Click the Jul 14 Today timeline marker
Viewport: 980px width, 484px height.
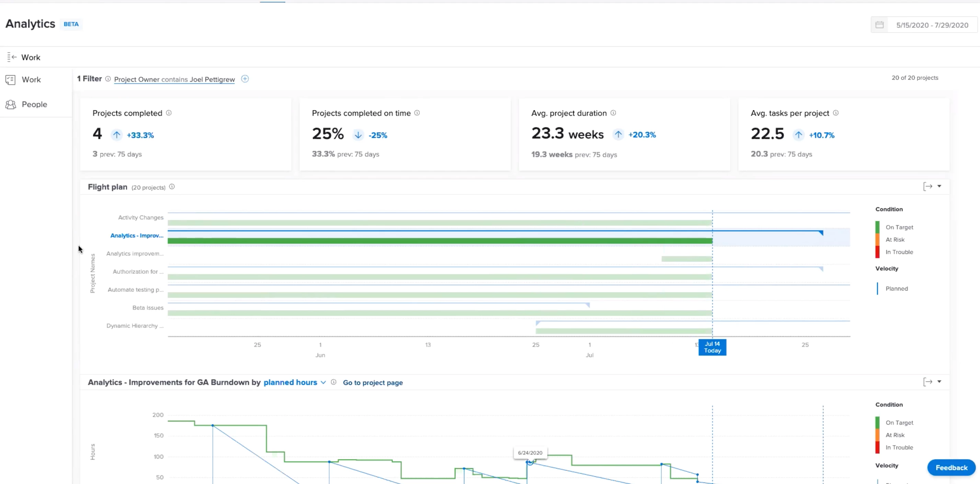tap(712, 347)
